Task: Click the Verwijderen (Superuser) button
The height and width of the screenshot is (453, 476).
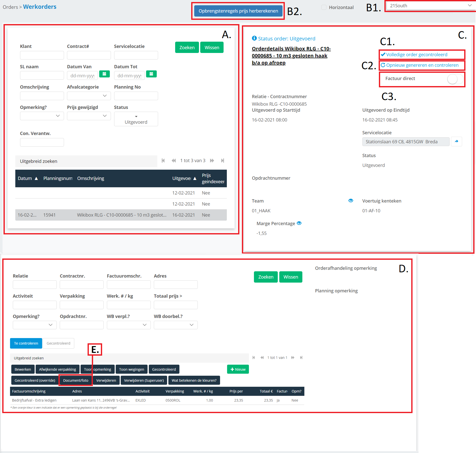Action: coord(144,380)
